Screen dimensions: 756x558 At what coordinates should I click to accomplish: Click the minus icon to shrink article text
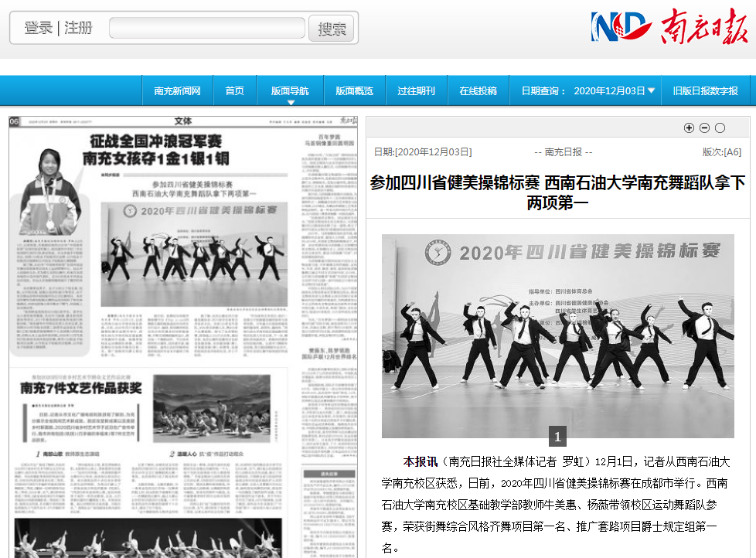click(704, 128)
